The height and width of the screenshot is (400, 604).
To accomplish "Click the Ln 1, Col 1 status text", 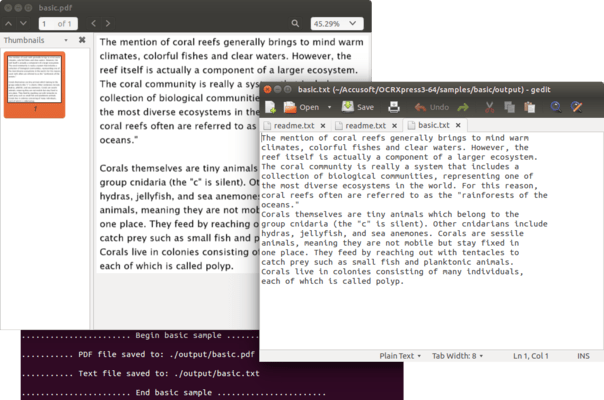I will pyautogui.click(x=530, y=356).
